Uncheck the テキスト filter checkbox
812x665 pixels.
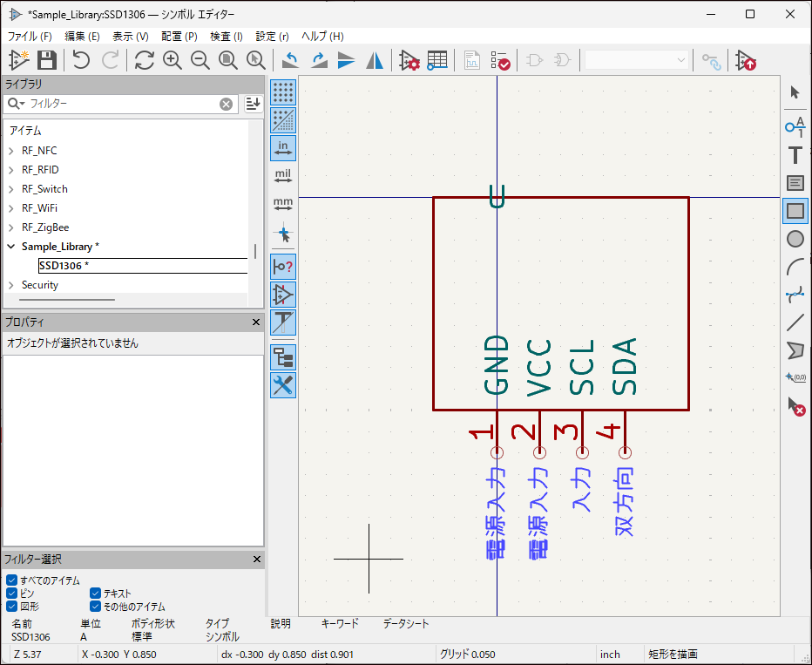point(96,594)
